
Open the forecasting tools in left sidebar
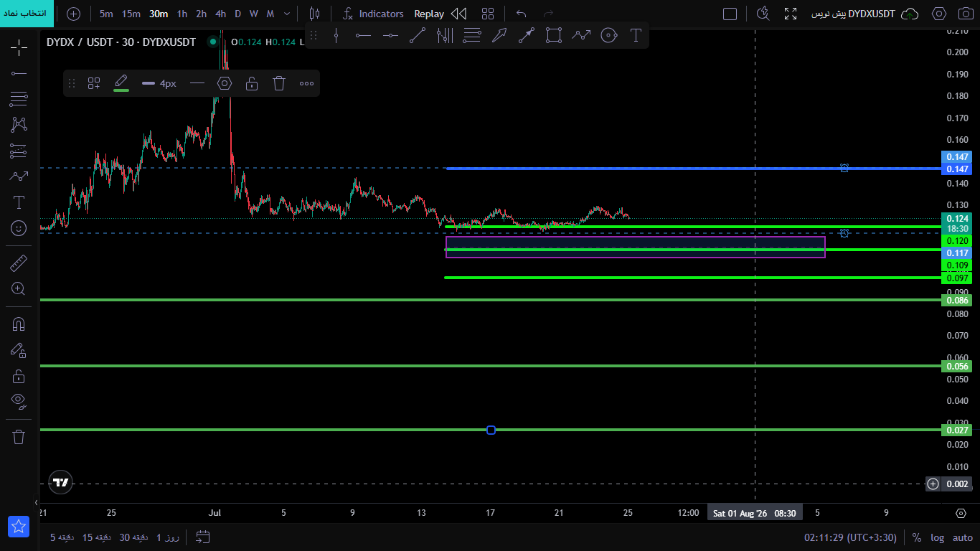pyautogui.click(x=19, y=151)
